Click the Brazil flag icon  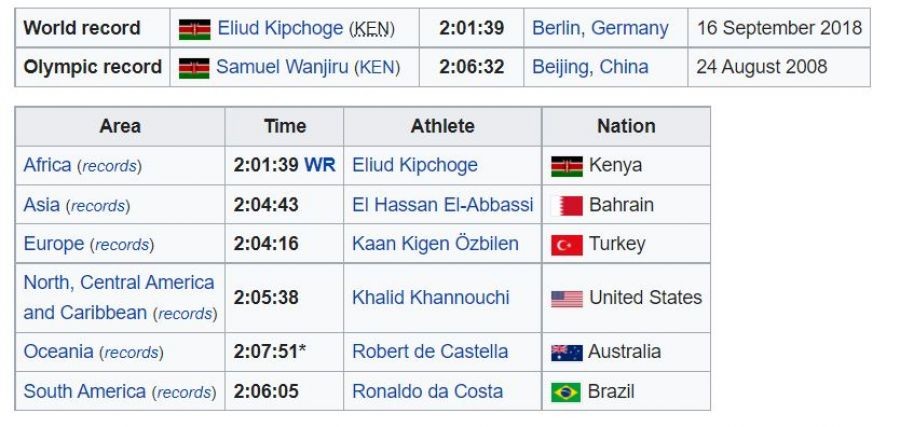click(x=567, y=392)
